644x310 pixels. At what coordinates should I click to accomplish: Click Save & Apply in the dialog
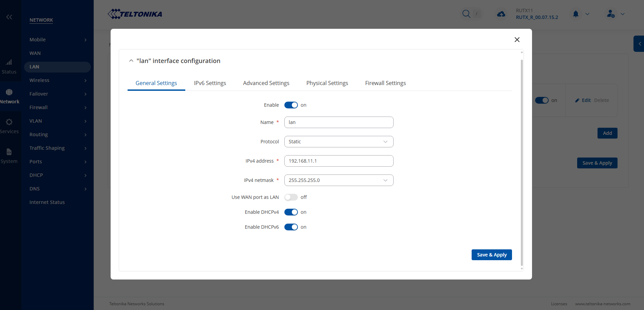point(491,255)
